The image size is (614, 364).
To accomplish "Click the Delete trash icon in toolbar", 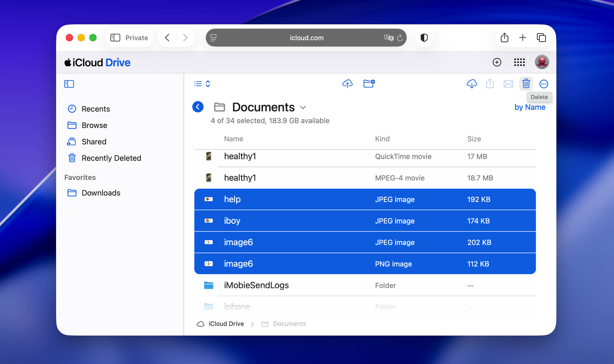I will click(526, 84).
